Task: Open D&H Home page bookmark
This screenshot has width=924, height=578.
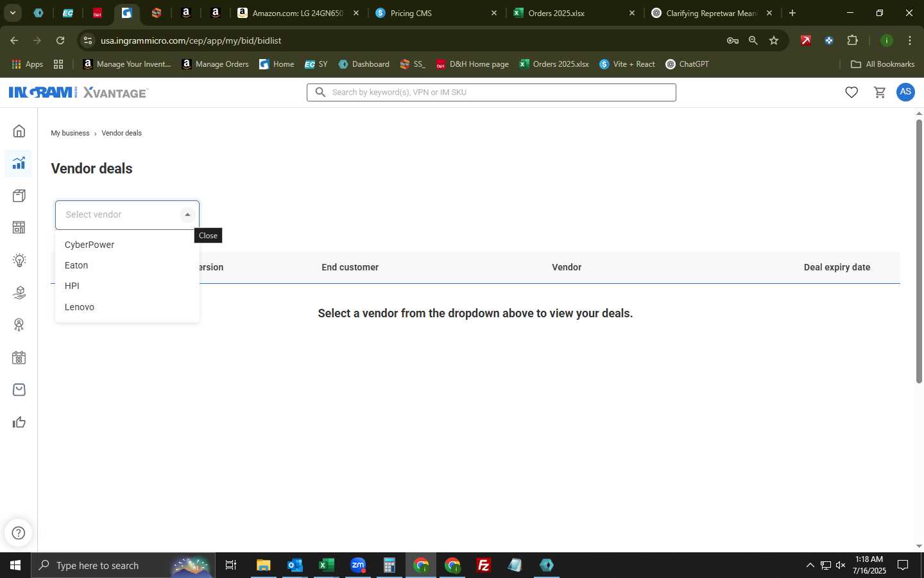Action: tap(472, 64)
